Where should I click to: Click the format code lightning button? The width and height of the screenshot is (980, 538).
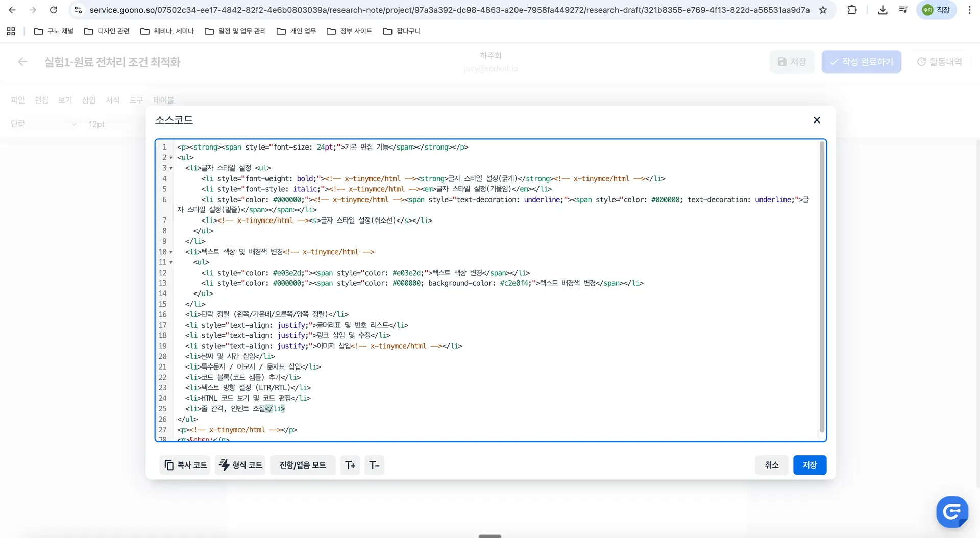(x=240, y=465)
